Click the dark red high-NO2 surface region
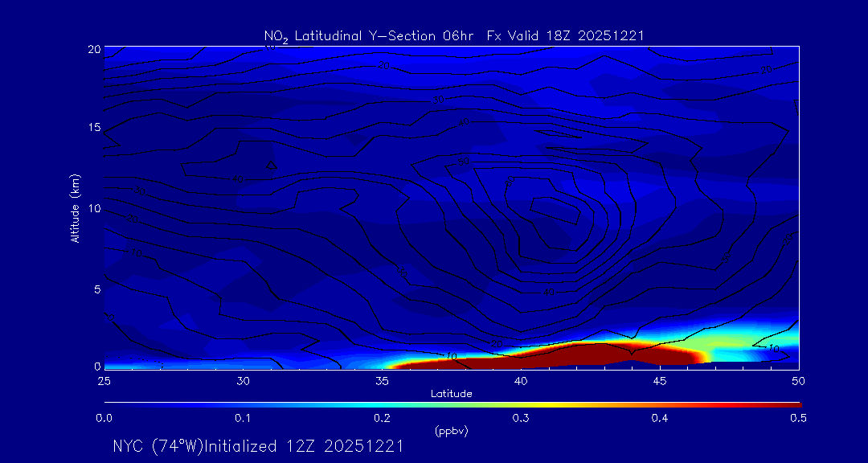The width and height of the screenshot is (868, 463). tap(563, 355)
